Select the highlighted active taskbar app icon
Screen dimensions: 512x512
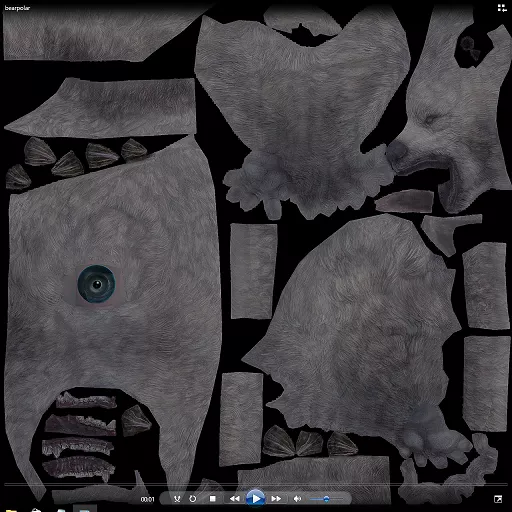pos(85,509)
